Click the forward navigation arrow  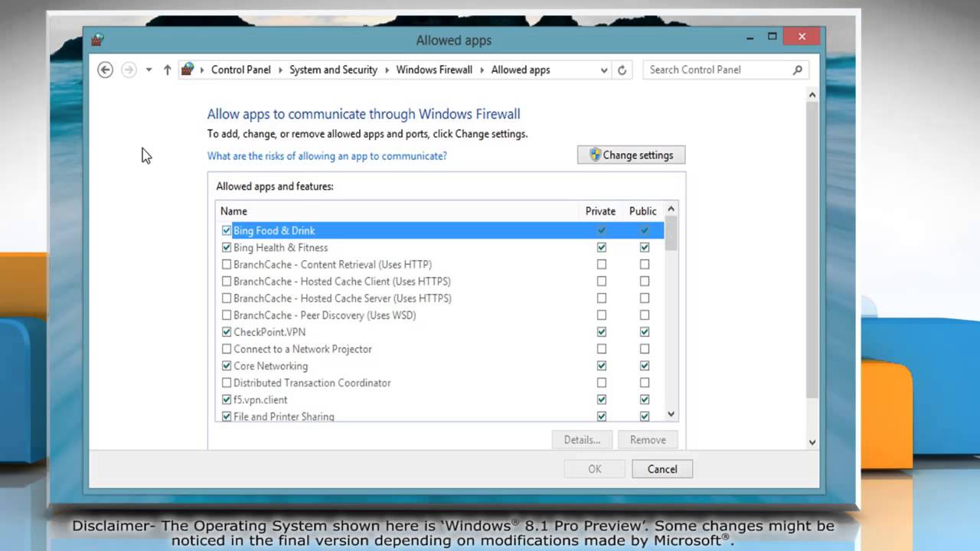click(x=129, y=70)
